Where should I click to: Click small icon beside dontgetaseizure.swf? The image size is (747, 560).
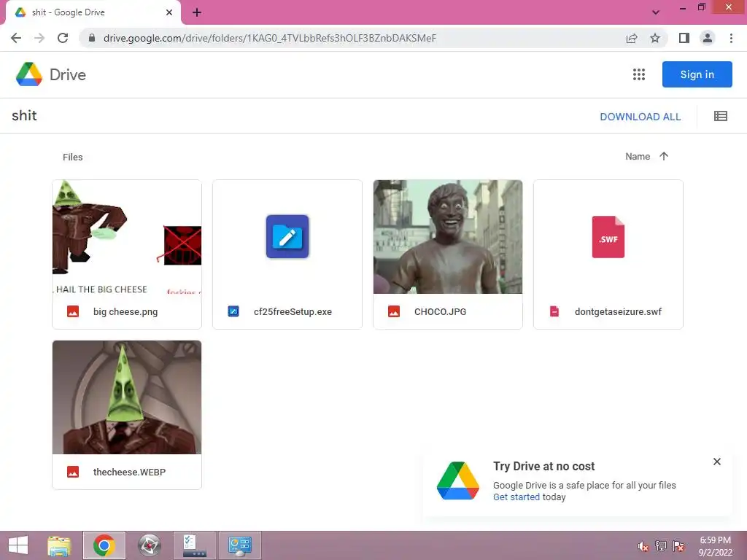554,312
